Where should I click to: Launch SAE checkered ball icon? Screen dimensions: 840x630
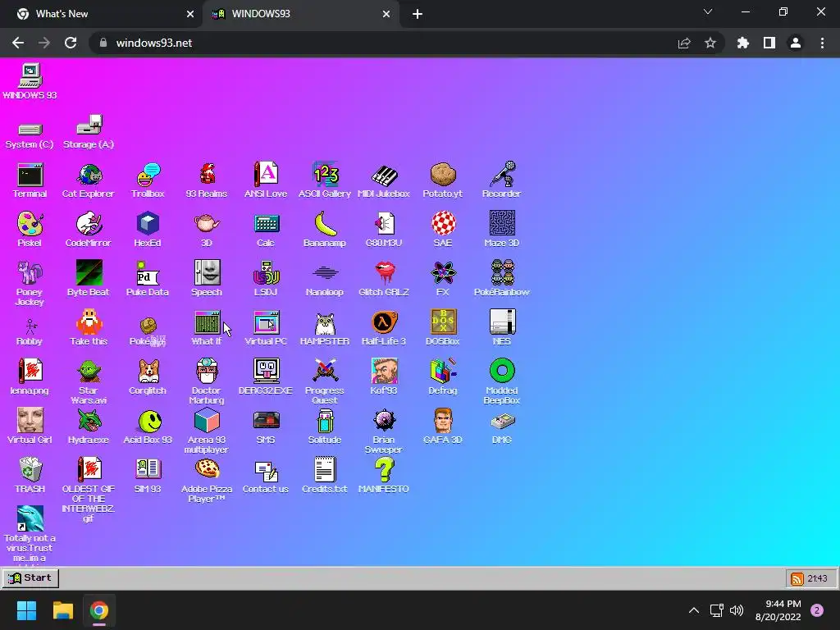click(443, 224)
